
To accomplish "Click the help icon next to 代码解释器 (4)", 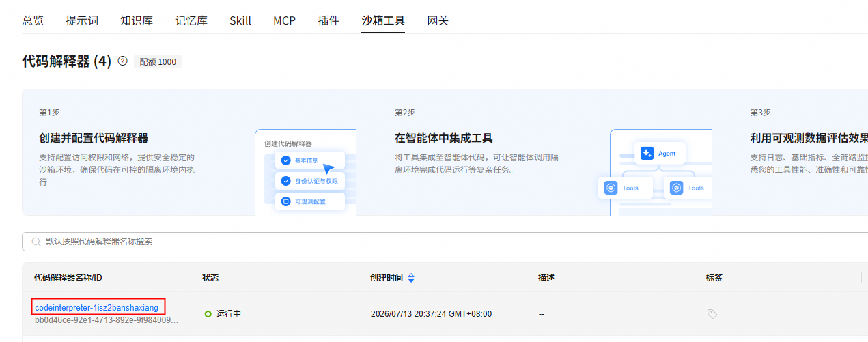I will pos(123,61).
